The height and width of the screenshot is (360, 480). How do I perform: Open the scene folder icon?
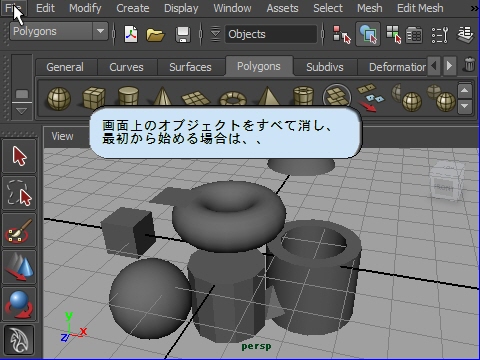[x=155, y=34]
